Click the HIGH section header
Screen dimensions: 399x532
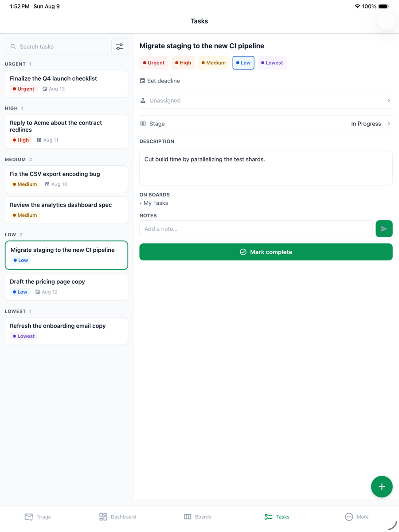pos(11,108)
